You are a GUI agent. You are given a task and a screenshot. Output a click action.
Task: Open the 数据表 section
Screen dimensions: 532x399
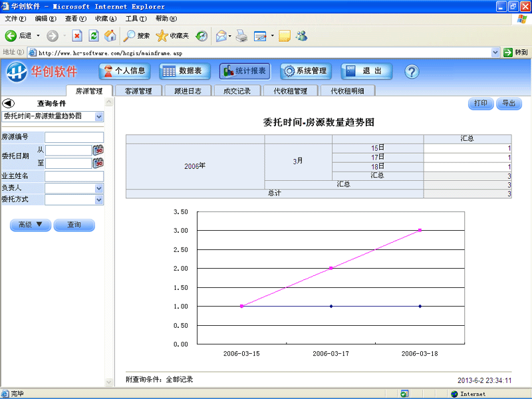185,71
